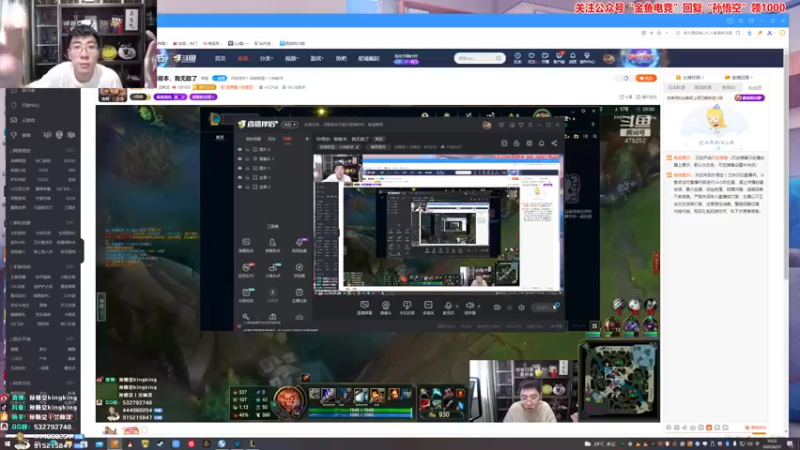This screenshot has height=450, width=800.
Task: Open the mode dropdown next to streaming app logo
Action: pyautogui.click(x=290, y=124)
